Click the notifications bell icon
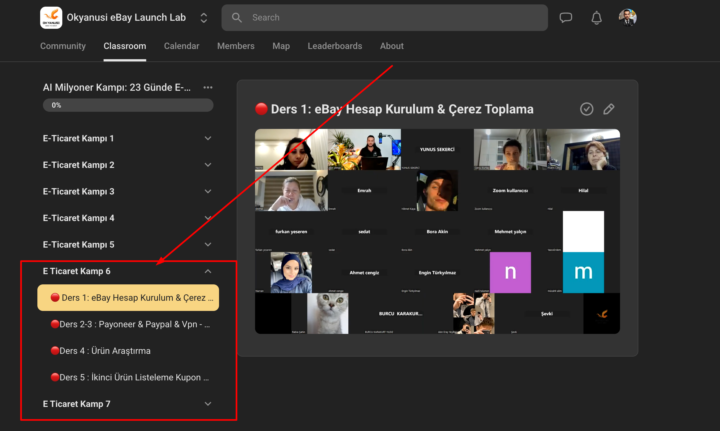This screenshot has height=431, width=720. tap(597, 17)
